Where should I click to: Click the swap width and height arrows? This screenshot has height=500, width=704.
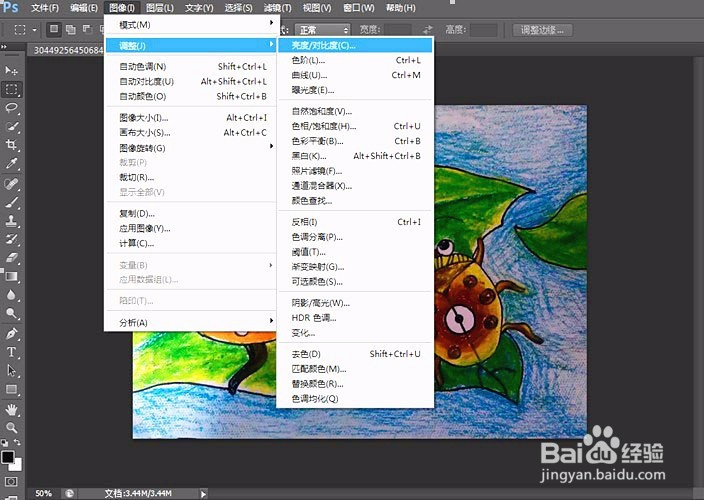[x=428, y=30]
